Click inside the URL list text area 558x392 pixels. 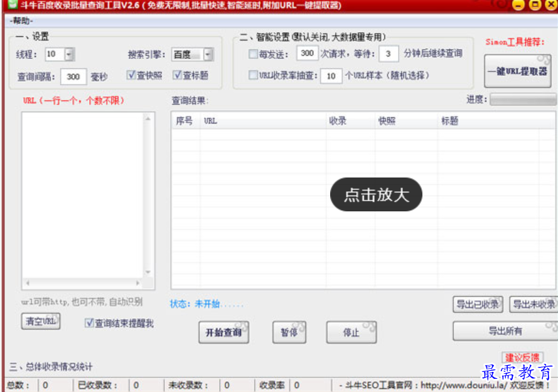pos(83,195)
